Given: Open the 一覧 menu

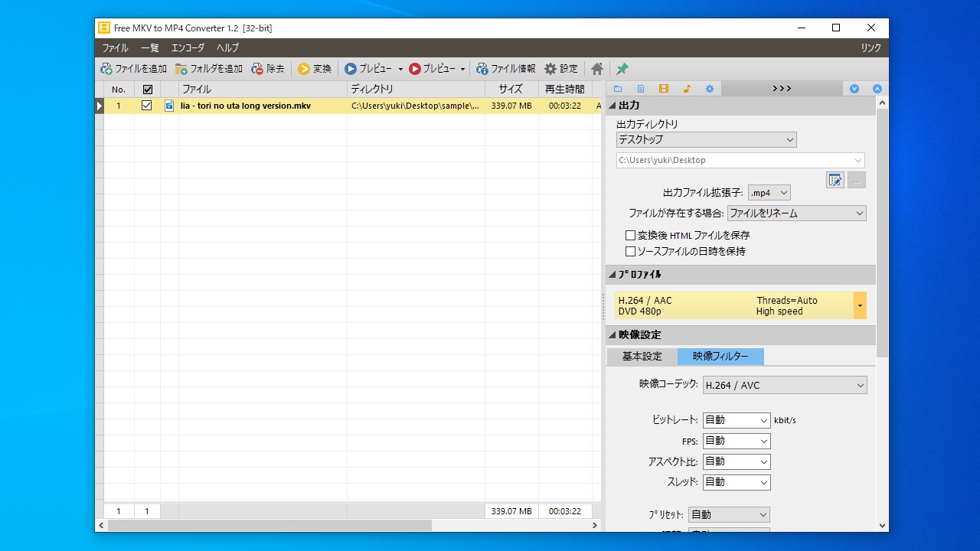Looking at the screenshot, I should pyautogui.click(x=150, y=47).
